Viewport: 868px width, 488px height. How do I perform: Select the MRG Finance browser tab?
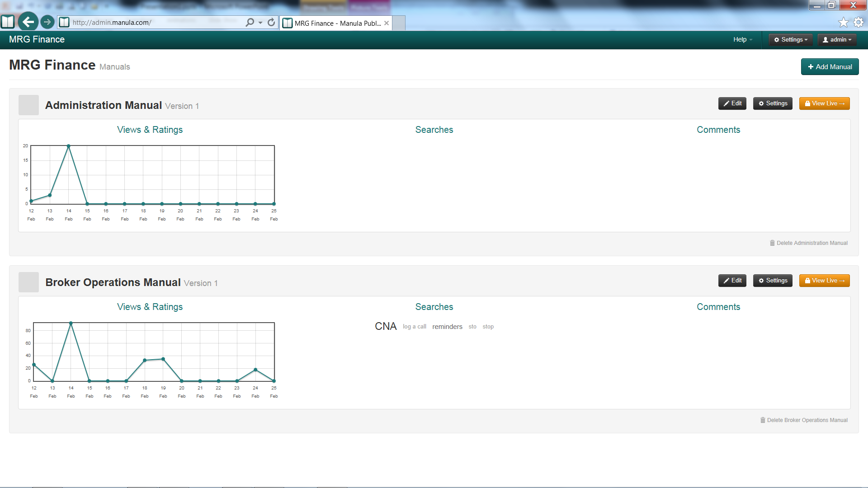(x=337, y=23)
